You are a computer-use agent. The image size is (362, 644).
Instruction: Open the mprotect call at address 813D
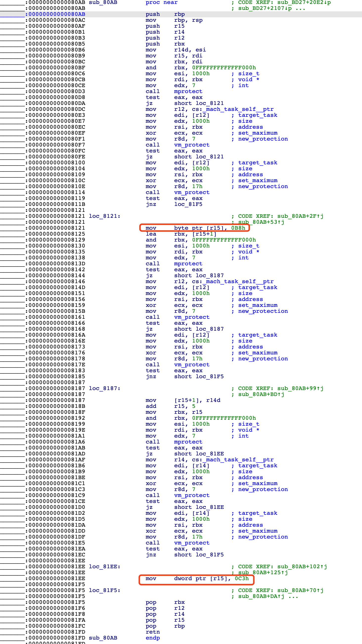(x=188, y=264)
